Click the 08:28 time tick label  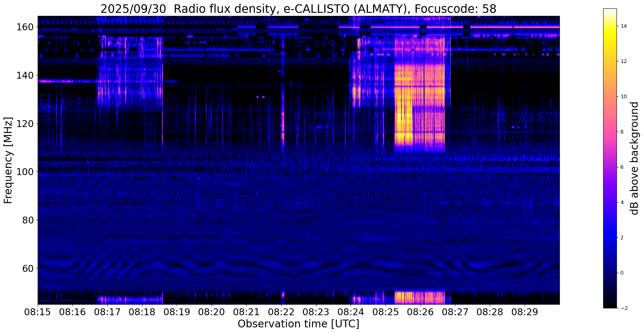coord(490,312)
